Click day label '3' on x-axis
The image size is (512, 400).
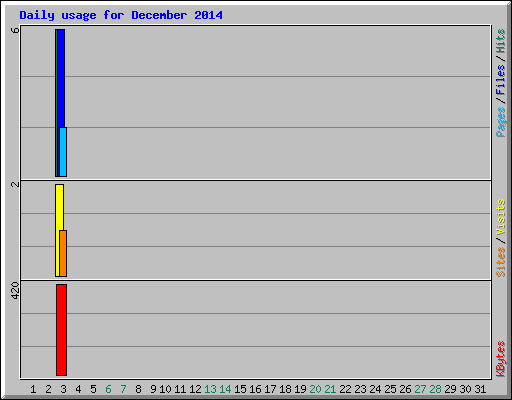click(x=63, y=389)
